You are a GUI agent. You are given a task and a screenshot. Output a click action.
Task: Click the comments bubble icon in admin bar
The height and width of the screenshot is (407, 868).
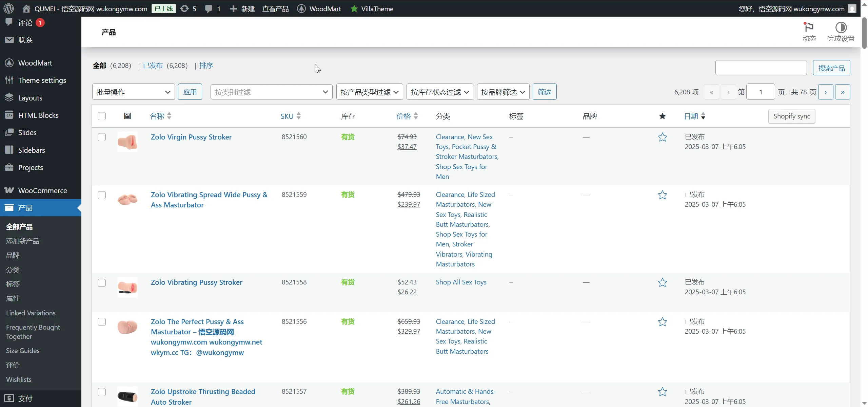point(209,8)
